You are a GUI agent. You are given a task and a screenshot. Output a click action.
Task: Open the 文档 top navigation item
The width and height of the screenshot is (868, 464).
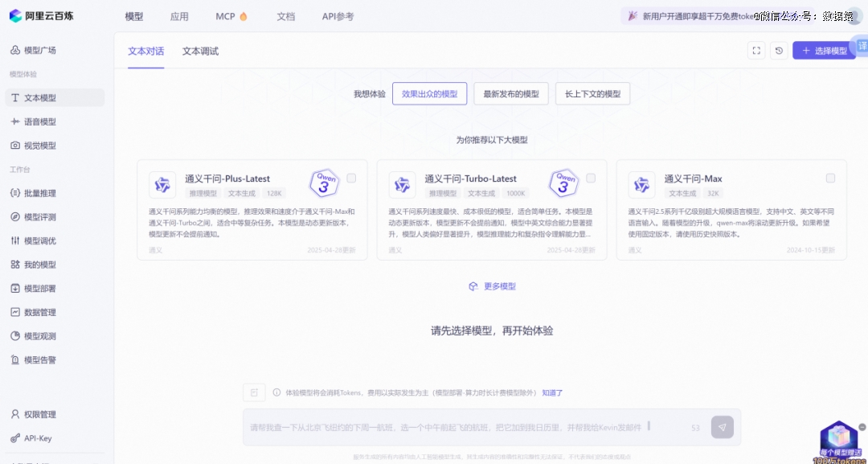(x=285, y=16)
